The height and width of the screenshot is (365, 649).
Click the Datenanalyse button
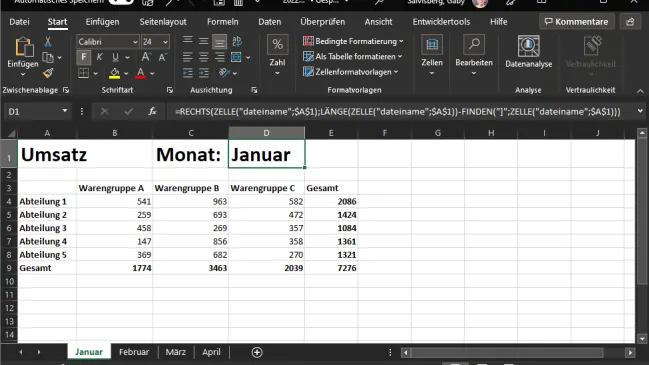click(x=529, y=52)
